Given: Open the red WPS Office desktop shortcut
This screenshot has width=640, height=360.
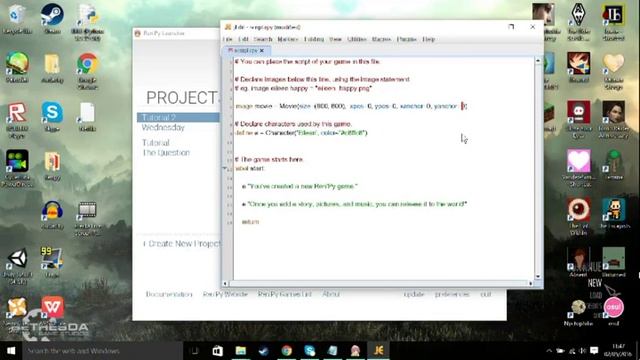Looking at the screenshot, I should [52, 307].
